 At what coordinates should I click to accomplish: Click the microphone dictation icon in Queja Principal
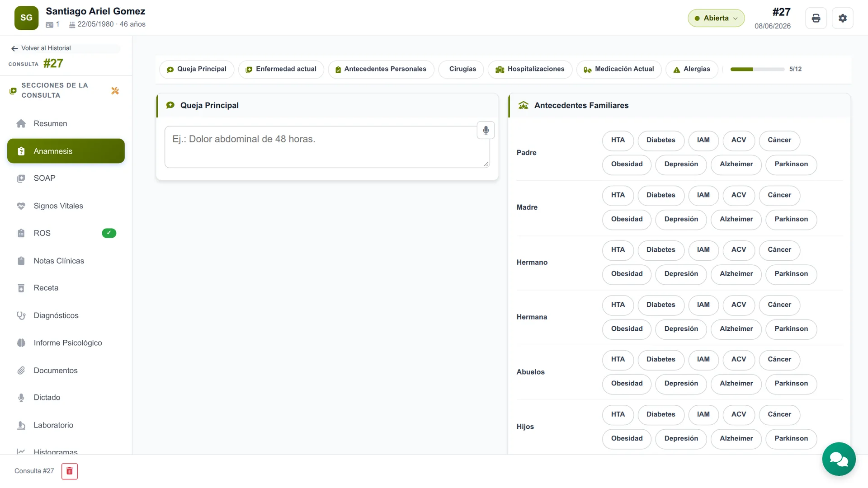pos(486,130)
